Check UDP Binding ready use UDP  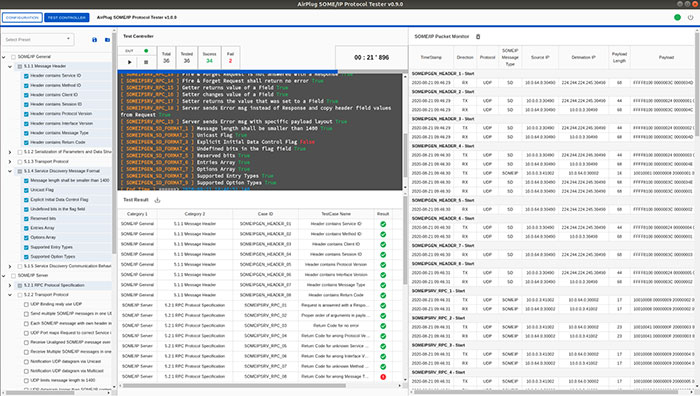pos(26,304)
